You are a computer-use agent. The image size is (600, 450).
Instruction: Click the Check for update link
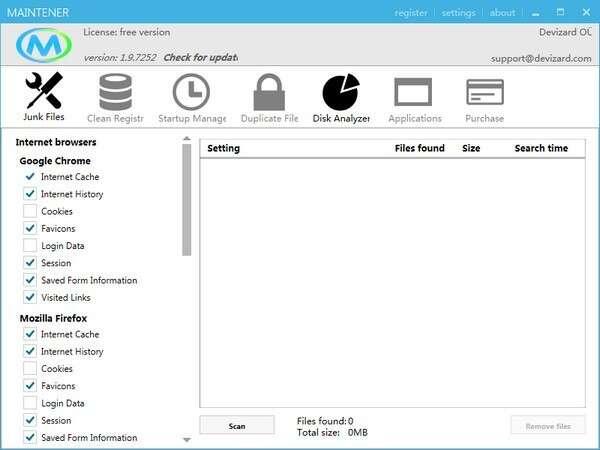(x=200, y=58)
